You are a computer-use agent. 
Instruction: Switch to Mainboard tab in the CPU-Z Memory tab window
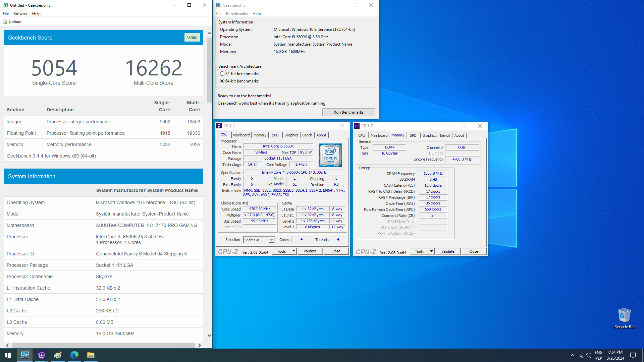(379, 135)
